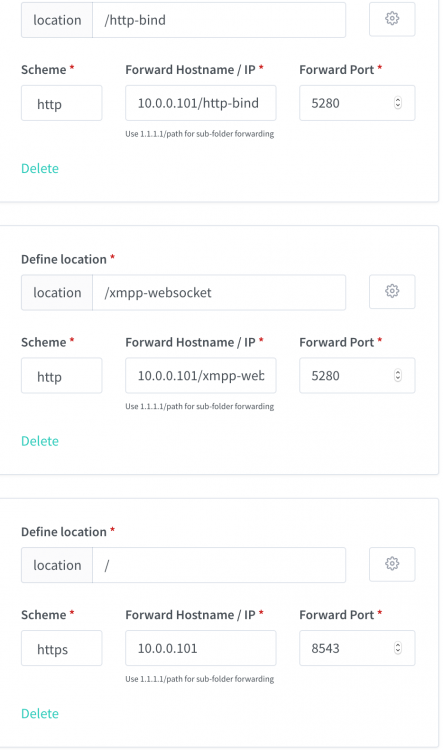The image size is (443, 750).
Task: Open gear settings for /xmpp-websocket location
Action: [x=392, y=291]
